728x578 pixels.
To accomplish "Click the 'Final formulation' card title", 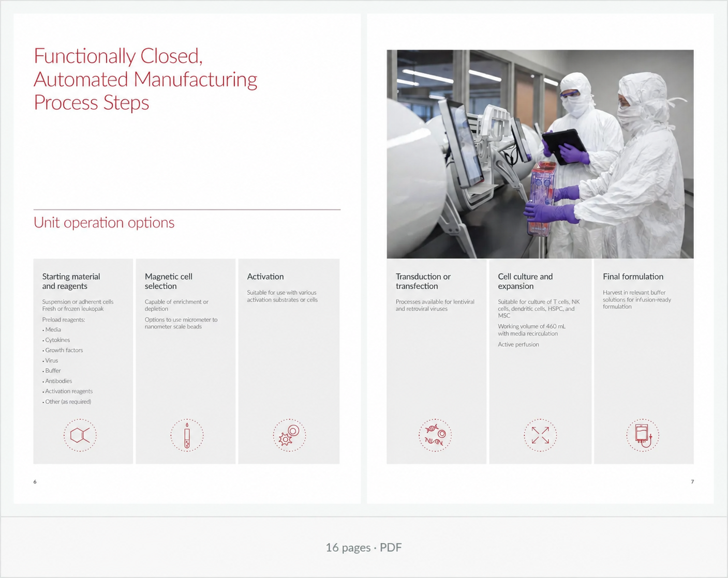I will click(633, 277).
